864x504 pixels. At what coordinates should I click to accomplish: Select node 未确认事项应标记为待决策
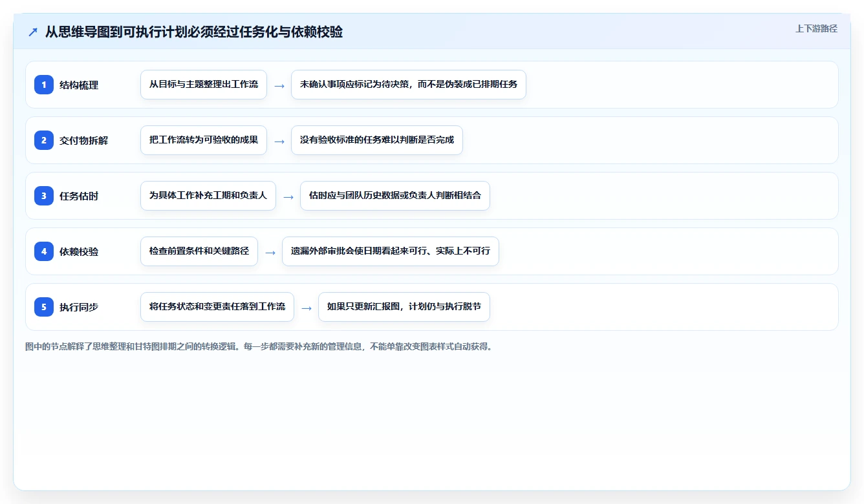(x=409, y=85)
